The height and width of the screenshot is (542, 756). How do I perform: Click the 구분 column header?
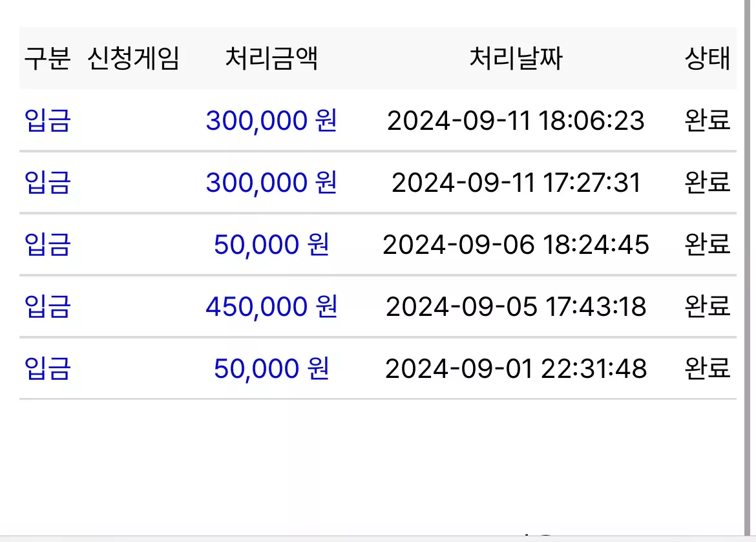click(x=47, y=59)
